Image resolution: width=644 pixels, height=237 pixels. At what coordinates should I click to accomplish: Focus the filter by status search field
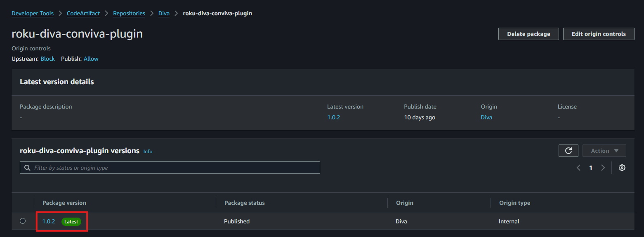tap(170, 168)
